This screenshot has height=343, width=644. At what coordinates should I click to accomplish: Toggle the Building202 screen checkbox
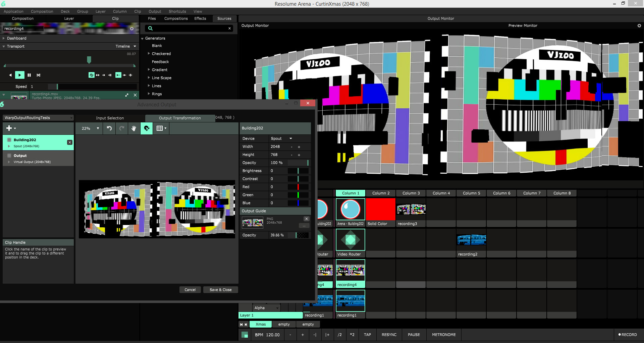pos(9,140)
